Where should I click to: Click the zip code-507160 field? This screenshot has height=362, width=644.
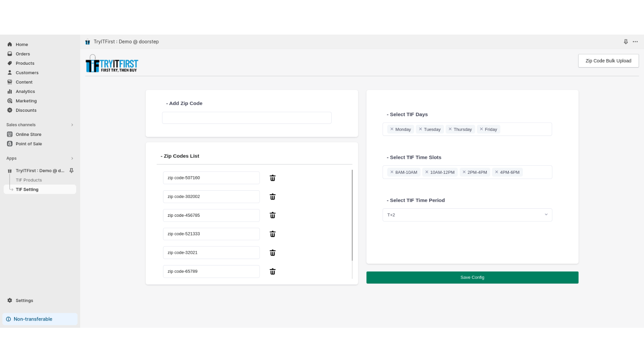(211, 178)
